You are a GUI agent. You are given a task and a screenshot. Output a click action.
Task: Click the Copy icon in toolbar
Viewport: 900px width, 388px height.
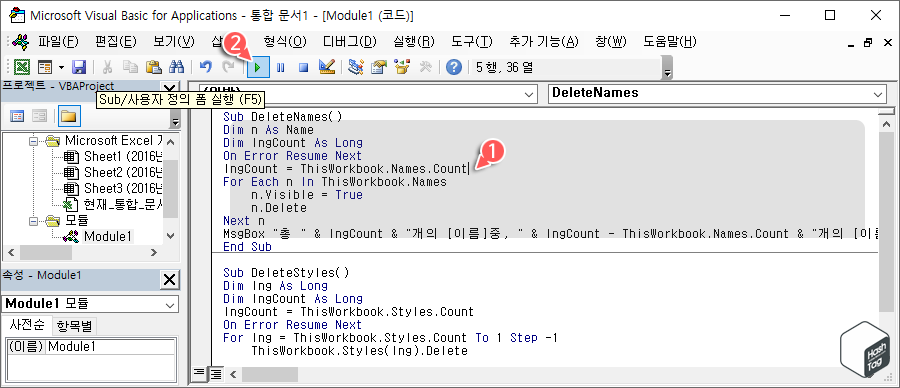pos(130,68)
